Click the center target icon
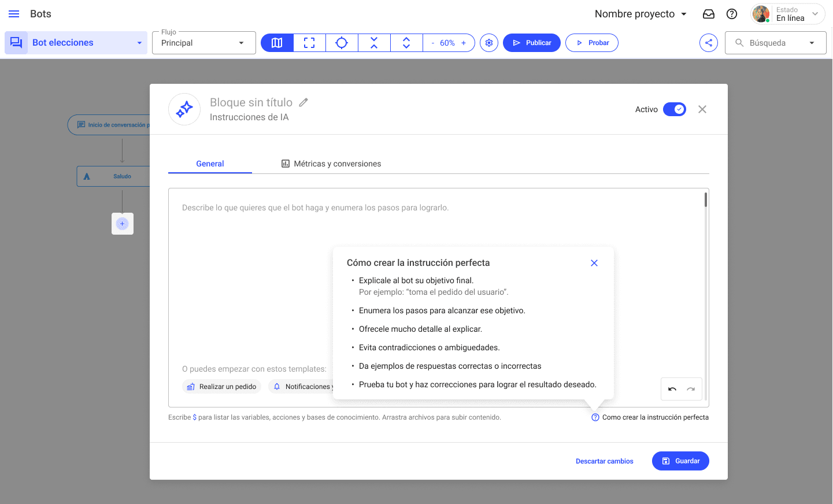Viewport: 833px width, 504px height. 342,43
